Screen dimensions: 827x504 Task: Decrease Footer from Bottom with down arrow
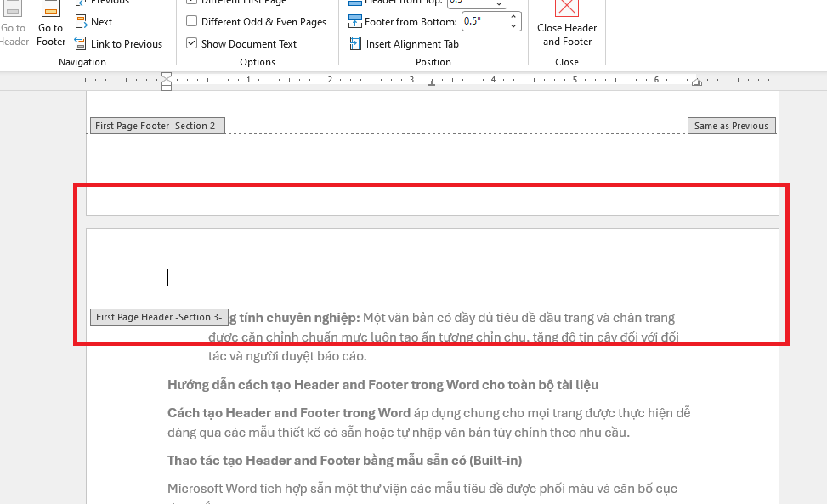coord(513,25)
